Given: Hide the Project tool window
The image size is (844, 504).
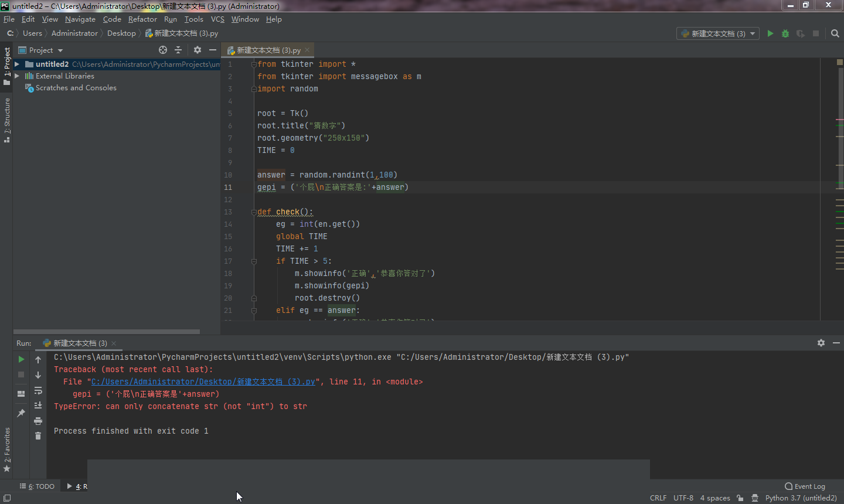Looking at the screenshot, I should (x=213, y=50).
